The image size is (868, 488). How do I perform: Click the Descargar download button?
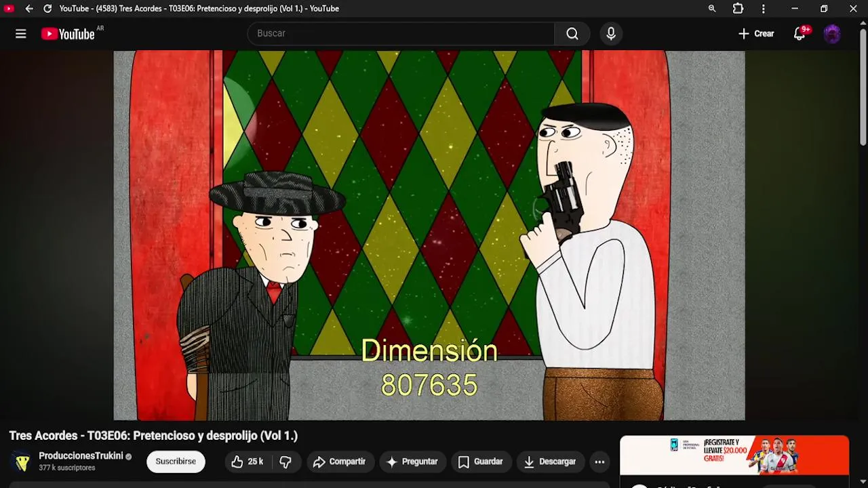550,462
